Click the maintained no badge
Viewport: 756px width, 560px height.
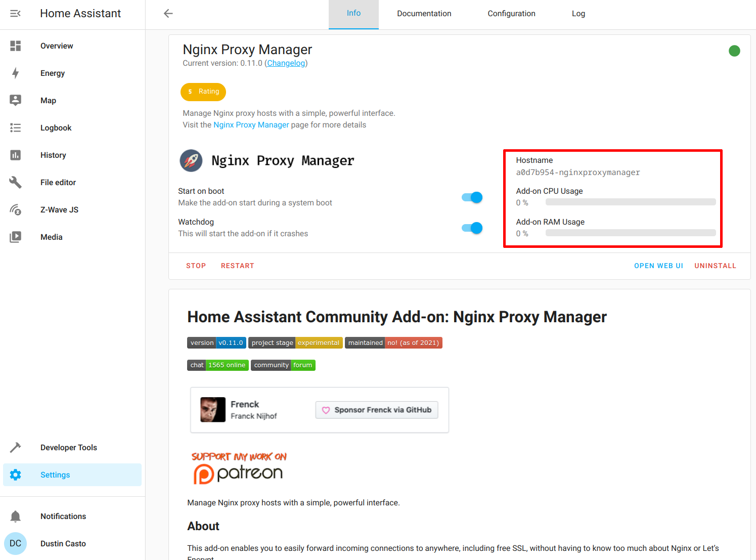[393, 343]
